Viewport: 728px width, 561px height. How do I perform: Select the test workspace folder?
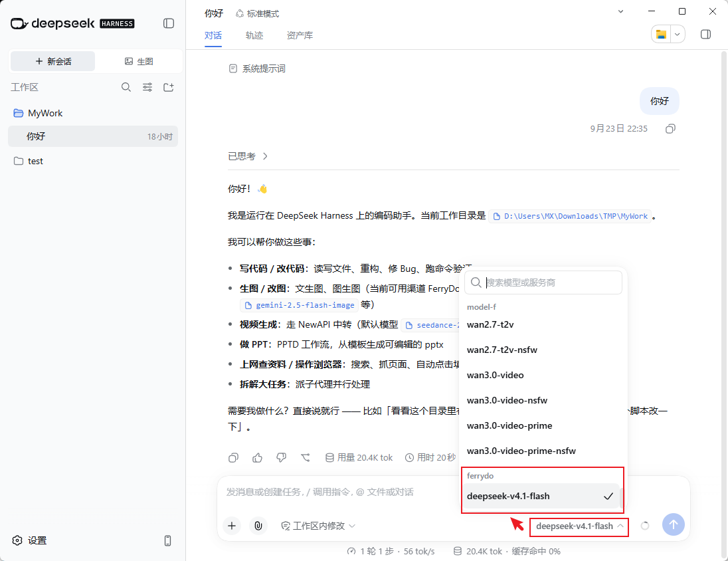29,162
